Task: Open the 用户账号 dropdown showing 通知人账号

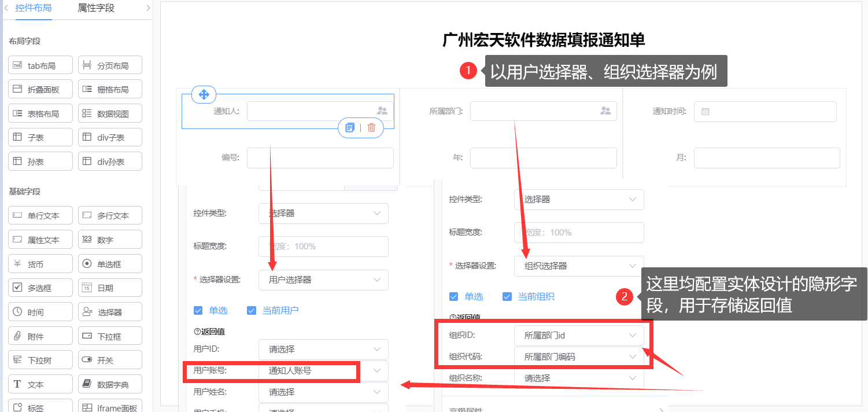Action: click(323, 370)
